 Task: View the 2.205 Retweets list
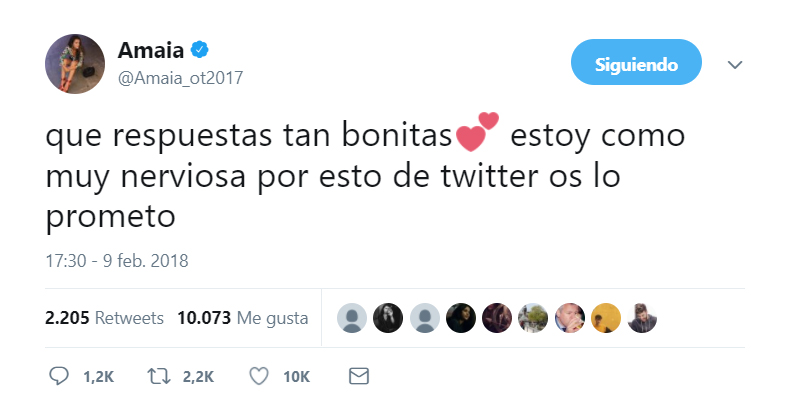[x=104, y=318]
